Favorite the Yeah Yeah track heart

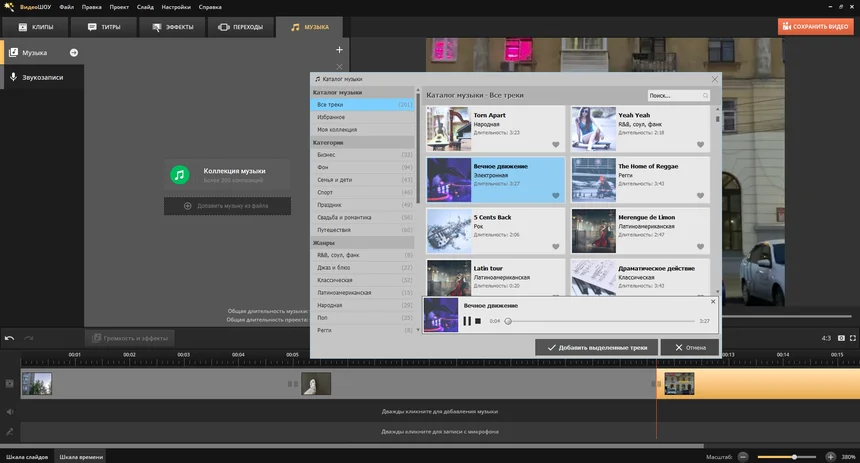click(700, 145)
